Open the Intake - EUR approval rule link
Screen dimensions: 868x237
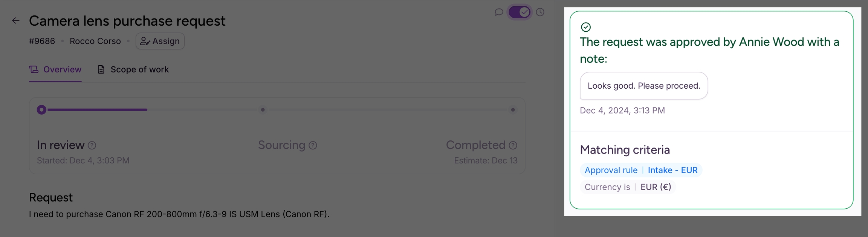click(672, 170)
